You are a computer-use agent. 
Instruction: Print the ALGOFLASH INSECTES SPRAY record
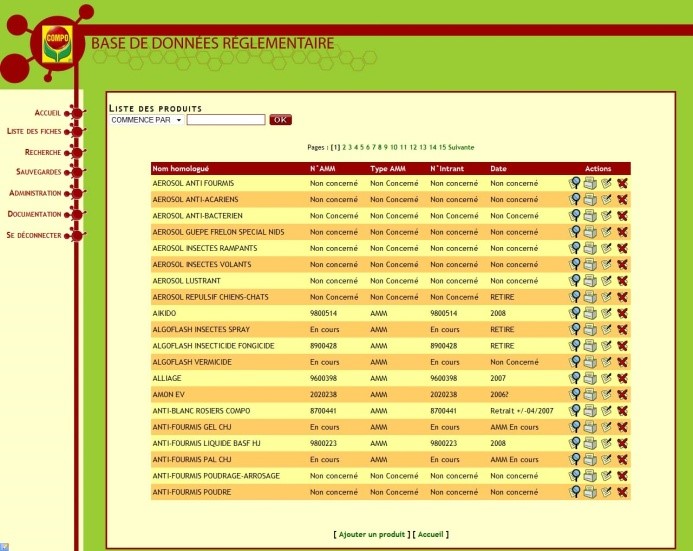click(590, 329)
